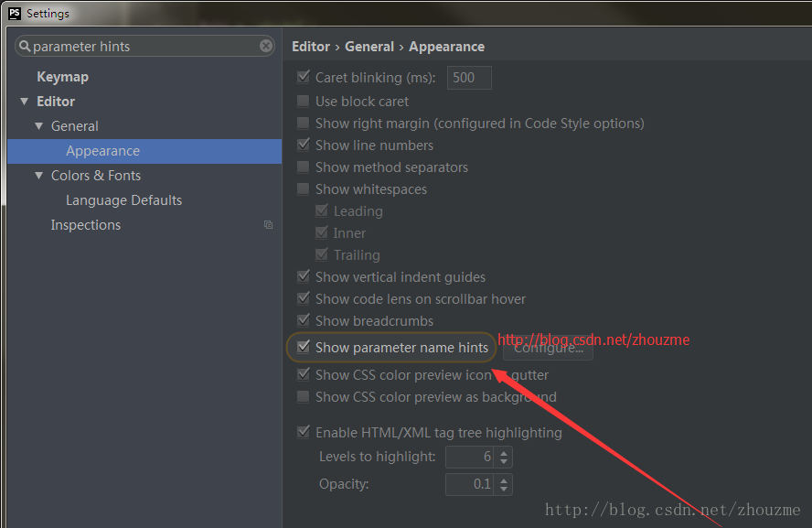Image resolution: width=812 pixels, height=528 pixels.
Task: Toggle the Leading whitespace checkbox
Action: [x=322, y=210]
